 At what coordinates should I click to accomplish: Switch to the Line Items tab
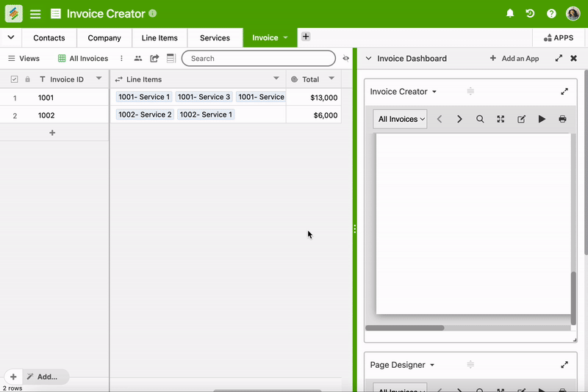tap(159, 38)
